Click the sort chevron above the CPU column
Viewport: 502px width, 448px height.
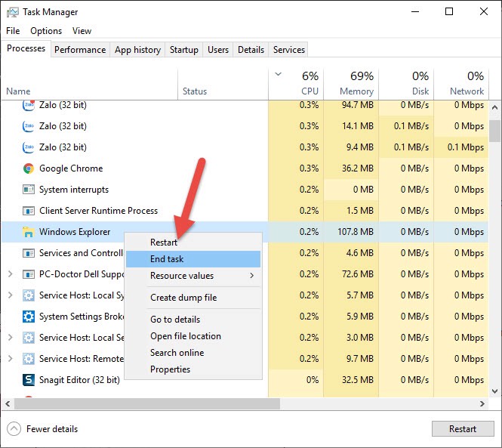(279, 74)
